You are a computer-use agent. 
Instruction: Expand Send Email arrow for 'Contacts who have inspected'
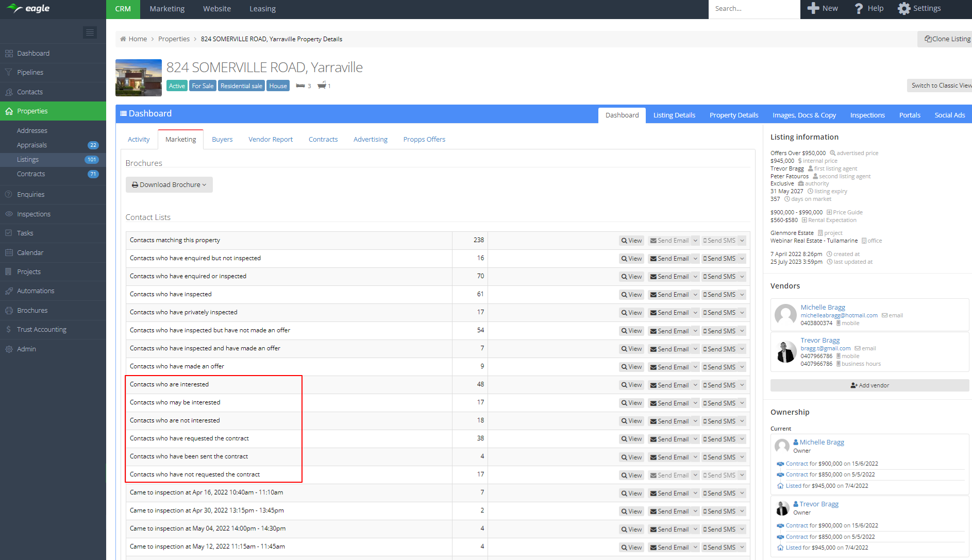695,295
